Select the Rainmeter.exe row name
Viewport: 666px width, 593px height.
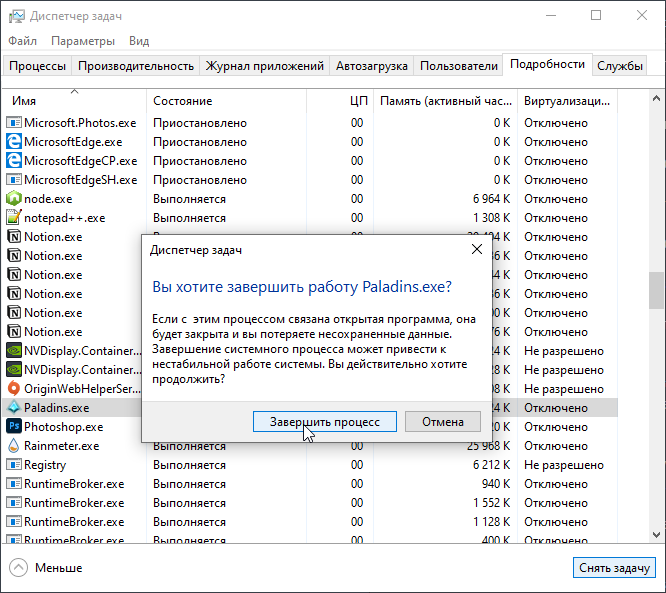[62, 446]
